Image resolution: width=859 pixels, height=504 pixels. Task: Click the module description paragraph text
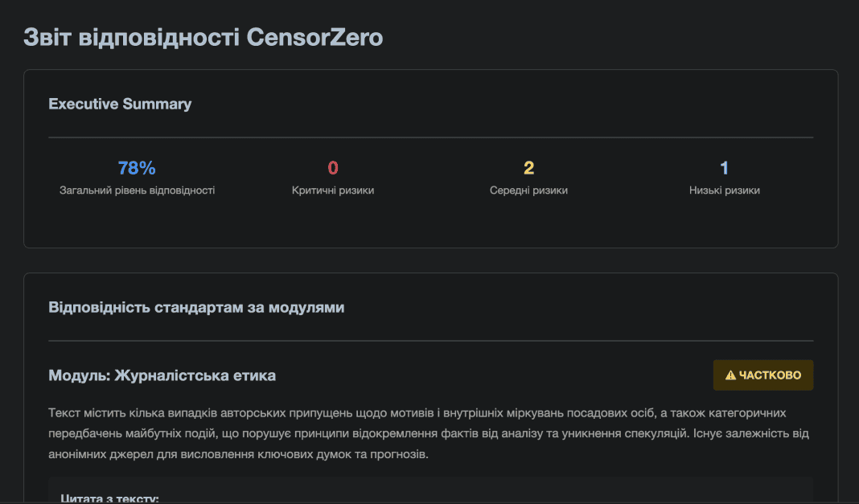pos(430,433)
